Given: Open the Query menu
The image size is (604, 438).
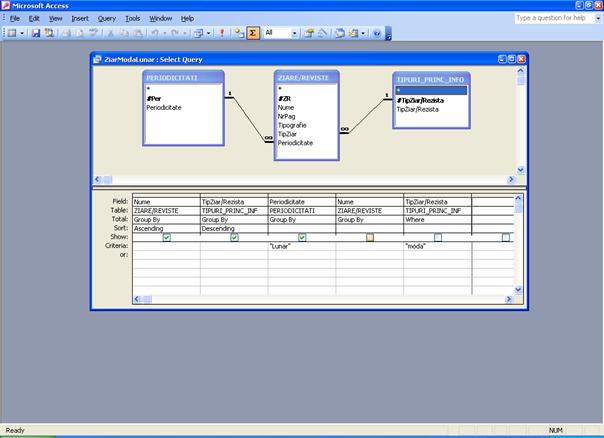Looking at the screenshot, I should coord(107,18).
